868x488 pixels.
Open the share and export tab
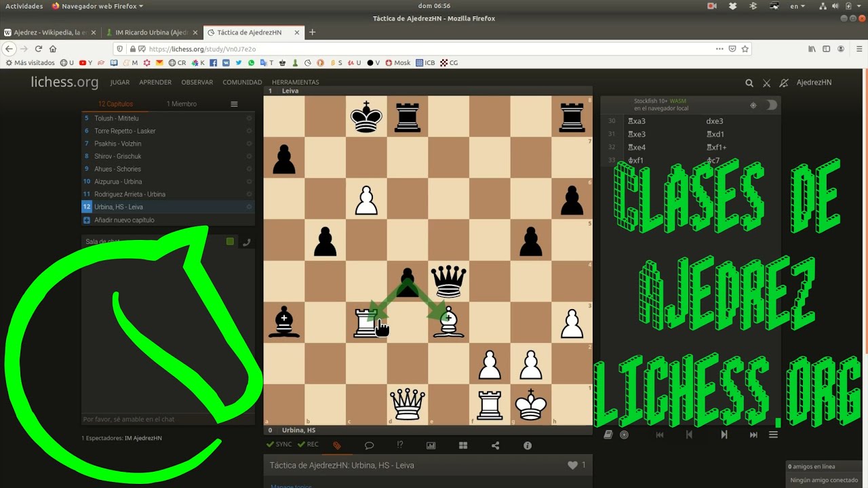495,445
